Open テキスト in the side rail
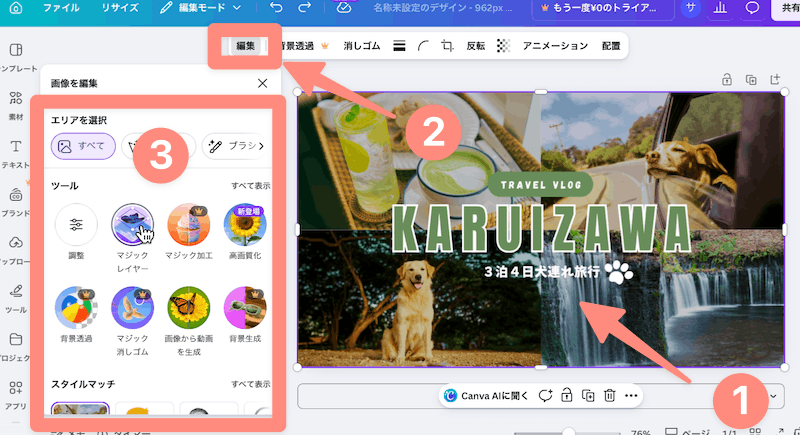The height and width of the screenshot is (435, 800). point(16,153)
